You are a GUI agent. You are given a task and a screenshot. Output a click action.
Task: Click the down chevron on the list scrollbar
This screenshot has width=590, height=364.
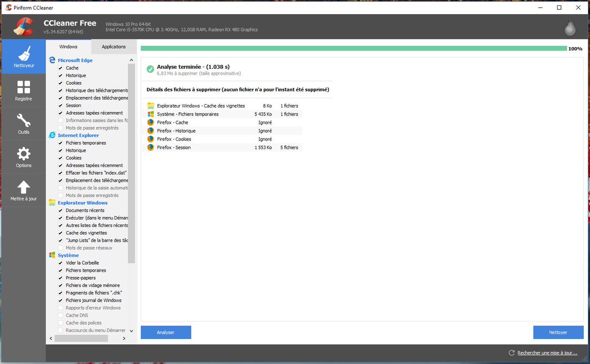tap(132, 330)
